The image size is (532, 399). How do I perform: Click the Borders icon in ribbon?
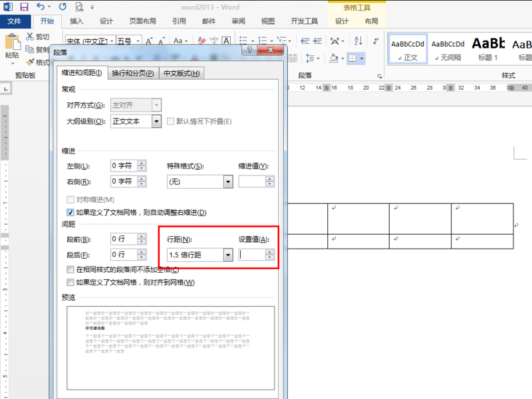[352, 59]
